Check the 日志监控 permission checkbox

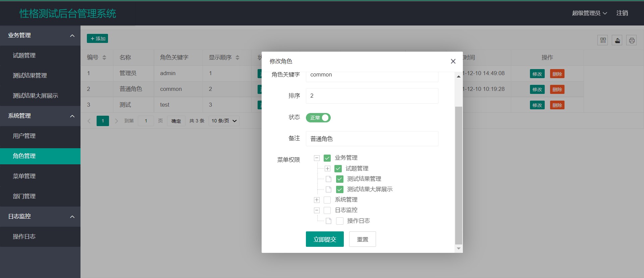[327, 210]
